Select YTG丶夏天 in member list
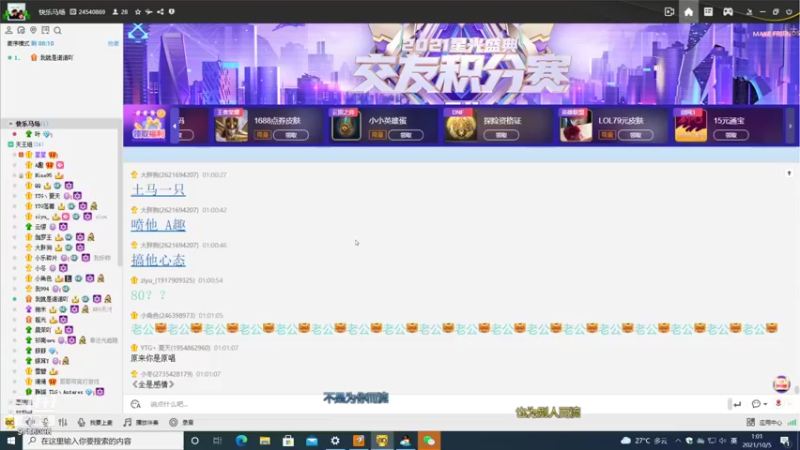 click(47, 196)
